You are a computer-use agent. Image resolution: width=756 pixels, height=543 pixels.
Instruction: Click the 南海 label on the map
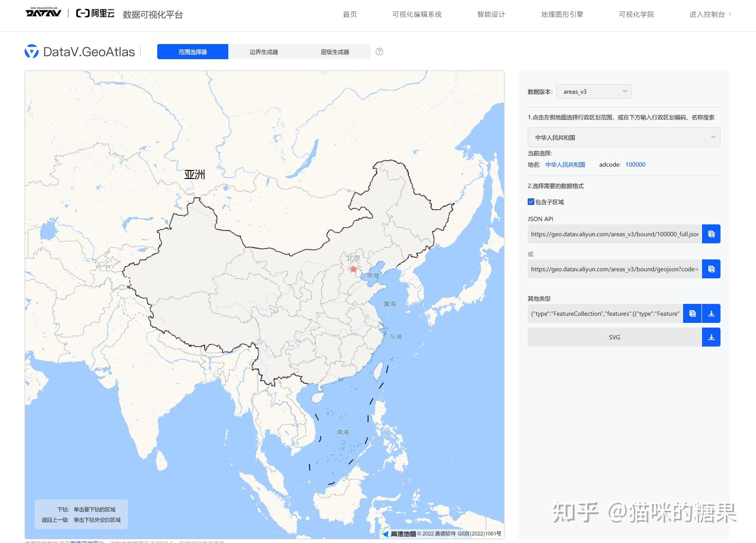point(343,432)
